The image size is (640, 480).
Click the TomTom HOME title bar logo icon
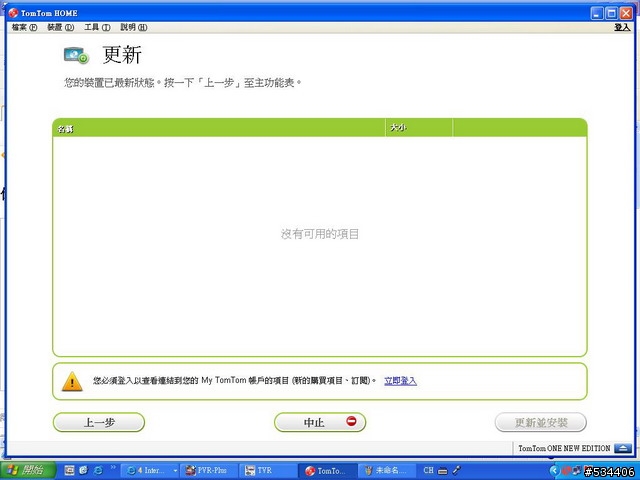tap(13, 13)
